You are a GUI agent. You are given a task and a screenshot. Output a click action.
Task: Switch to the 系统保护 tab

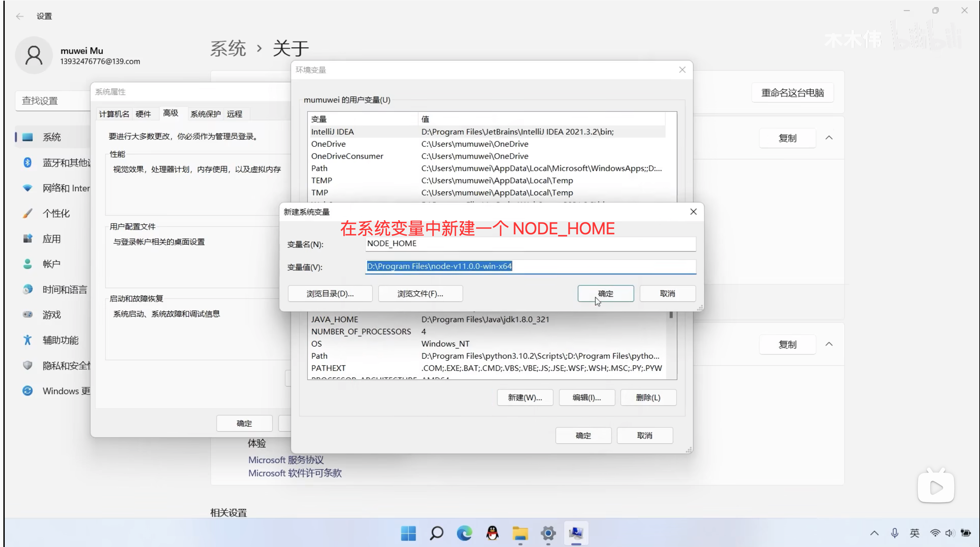205,114
